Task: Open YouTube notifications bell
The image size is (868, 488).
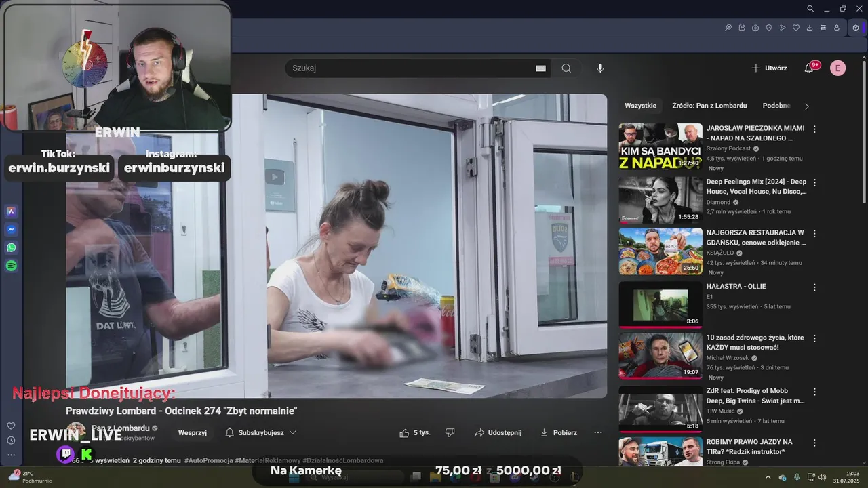Action: click(x=809, y=68)
